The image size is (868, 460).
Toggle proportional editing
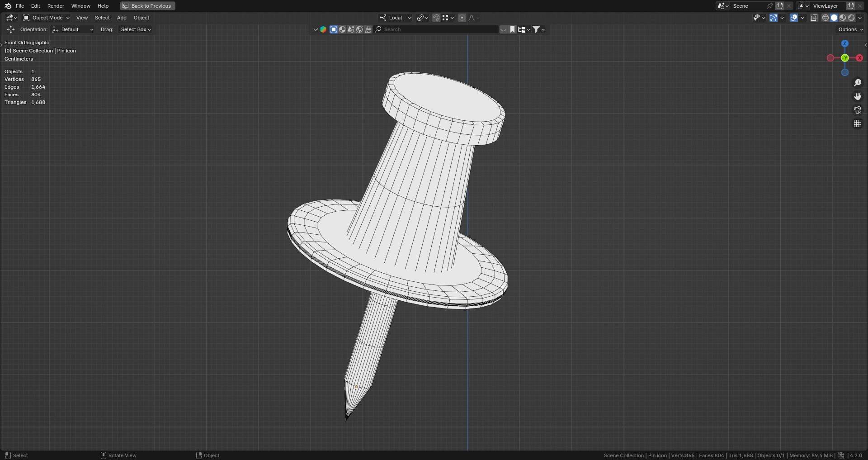tap(462, 18)
